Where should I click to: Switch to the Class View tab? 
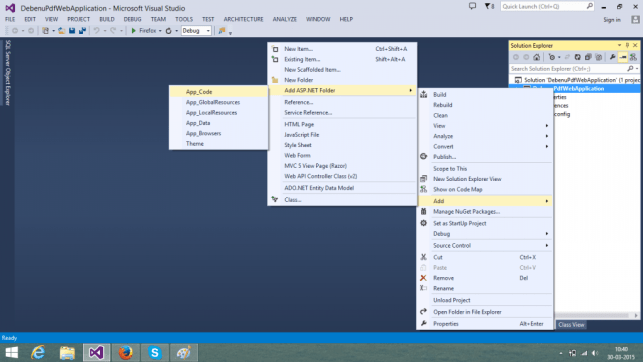571,325
